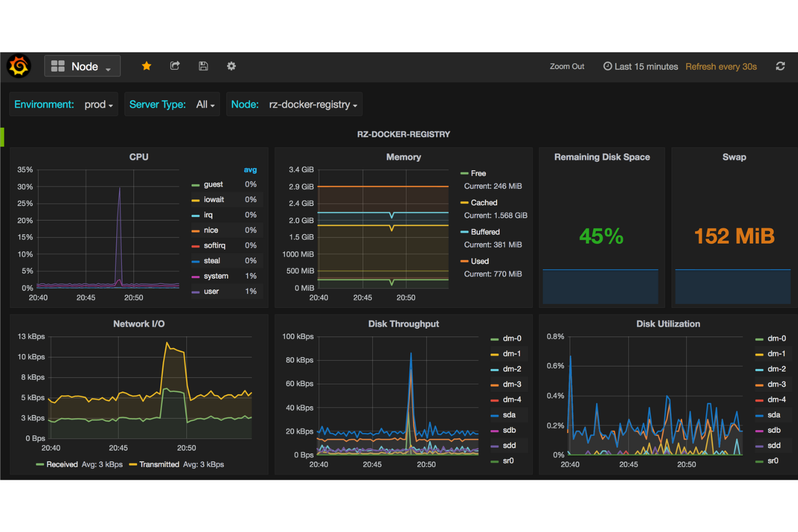This screenshot has width=798, height=532.
Task: Open the Environment dropdown showing prod
Action: click(98, 104)
